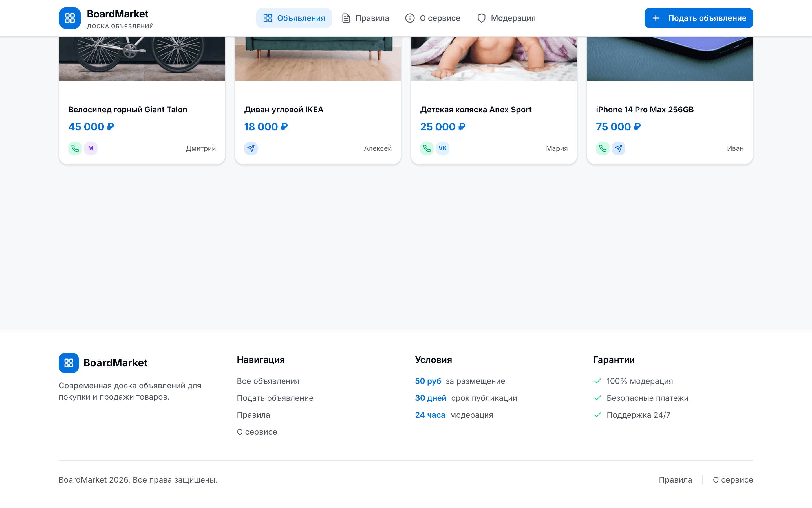Click the 25 000 ₽ price
This screenshot has height=508, width=812.
coord(443,127)
